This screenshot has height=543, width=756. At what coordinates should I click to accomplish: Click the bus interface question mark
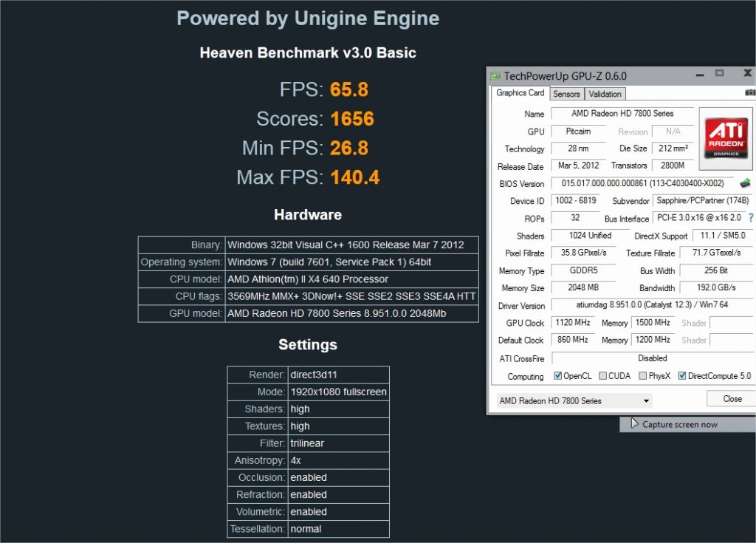pos(751,218)
